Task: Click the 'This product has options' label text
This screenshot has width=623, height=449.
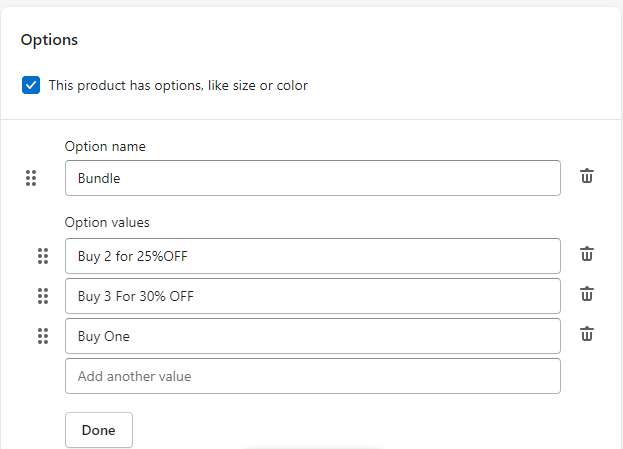Action: [178, 86]
